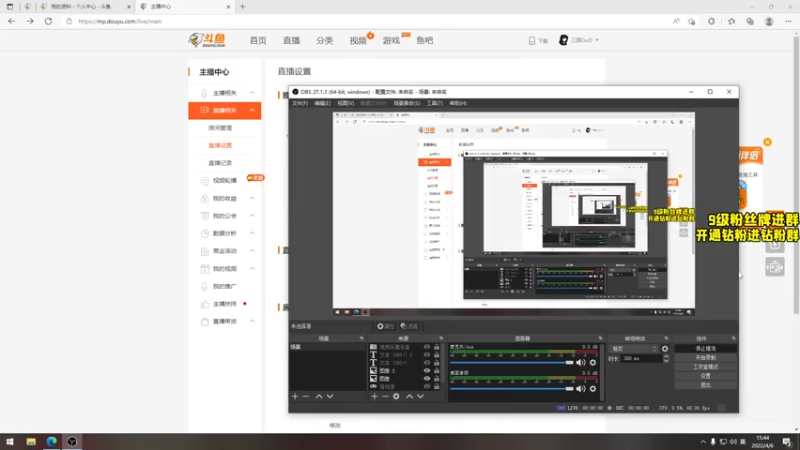Expand the 我的收益 sidebar section
Image resolution: width=800 pixels, height=450 pixels.
coord(252,198)
